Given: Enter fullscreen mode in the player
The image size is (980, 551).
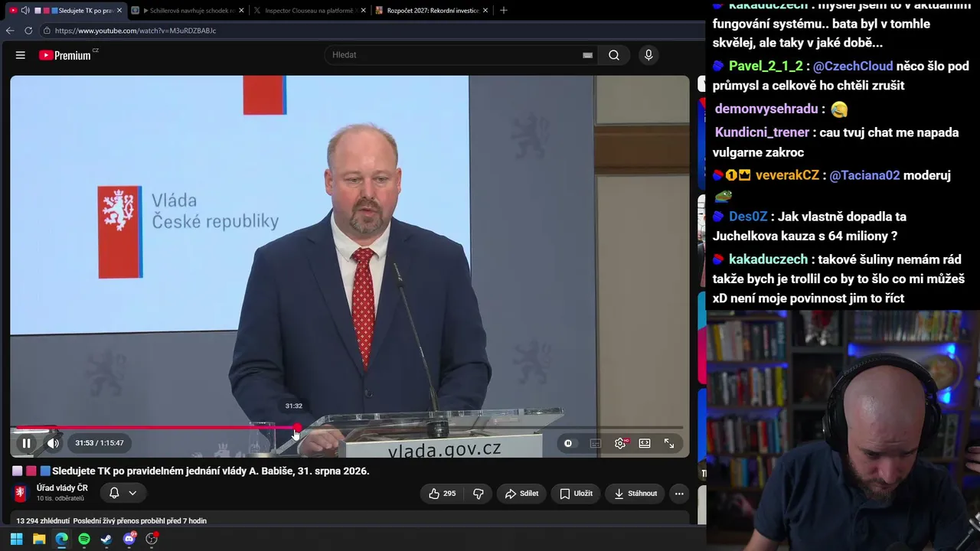Looking at the screenshot, I should click(x=669, y=443).
